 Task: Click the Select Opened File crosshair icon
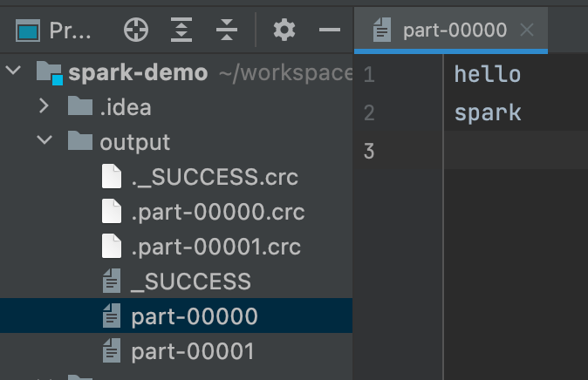click(135, 31)
